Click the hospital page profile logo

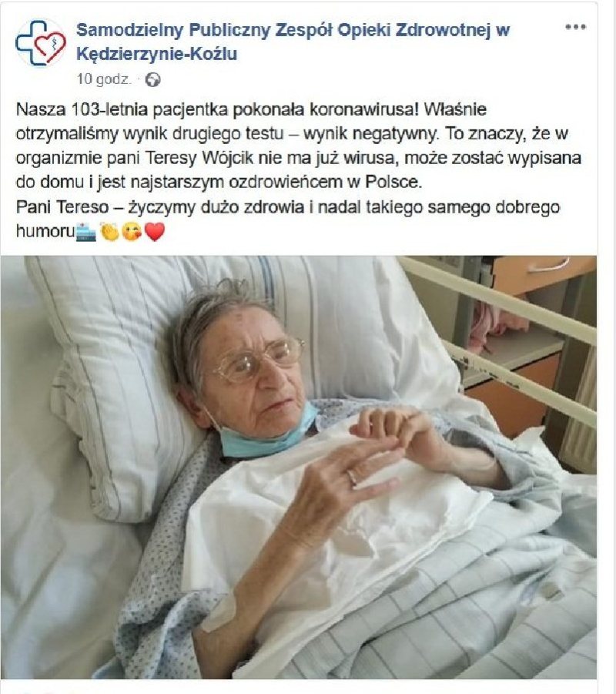click(41, 43)
